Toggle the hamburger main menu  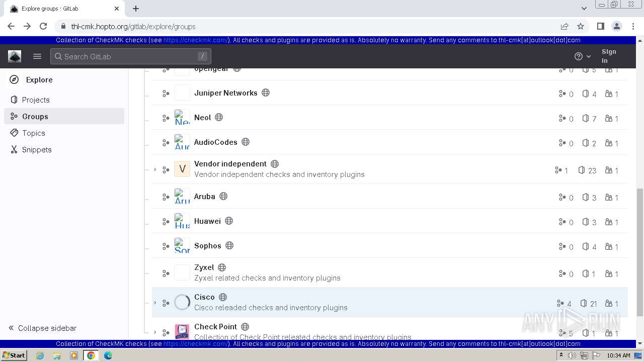tap(37, 56)
